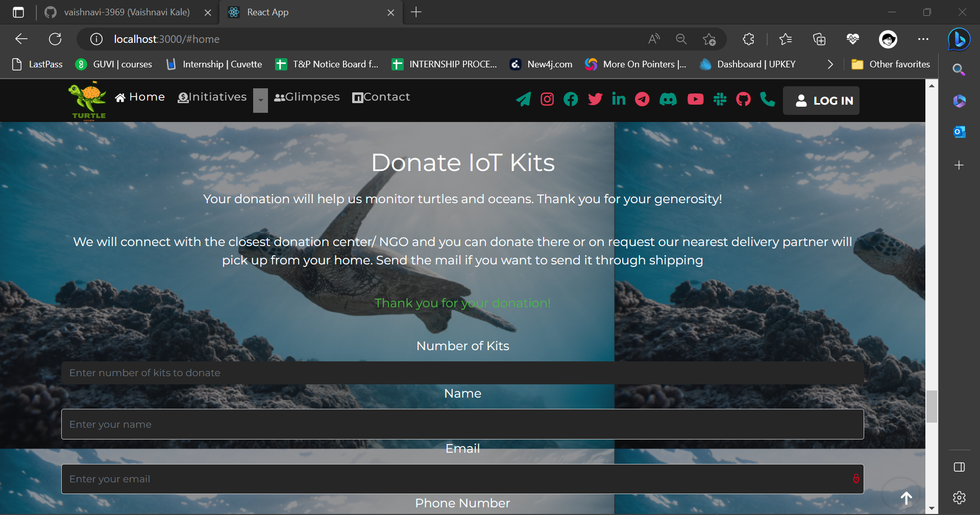Viewport: 980px width, 515px height.
Task: Click the number of kits input field
Action: point(462,373)
